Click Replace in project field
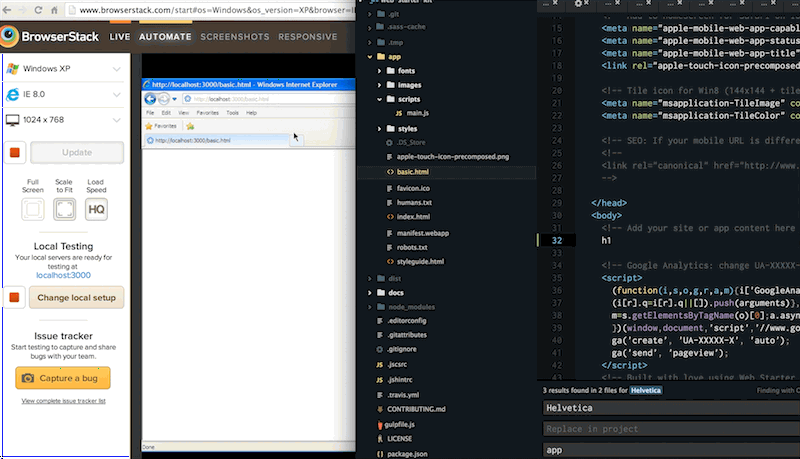The image size is (800, 459). tap(671, 429)
